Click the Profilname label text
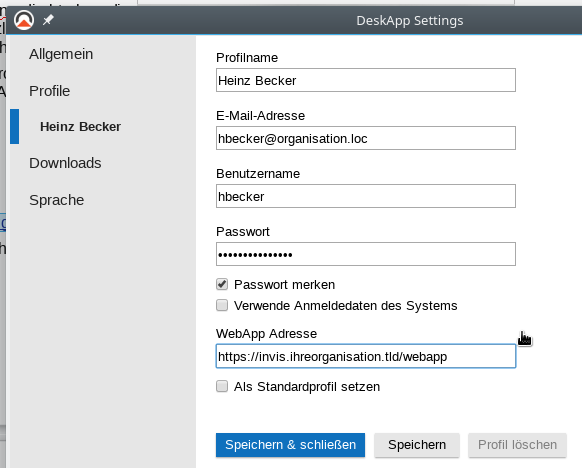The height and width of the screenshot is (468, 582). point(247,58)
